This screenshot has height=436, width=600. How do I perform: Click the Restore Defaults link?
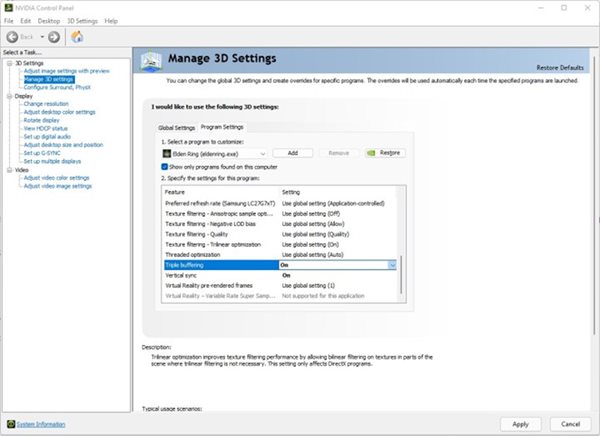tap(560, 68)
